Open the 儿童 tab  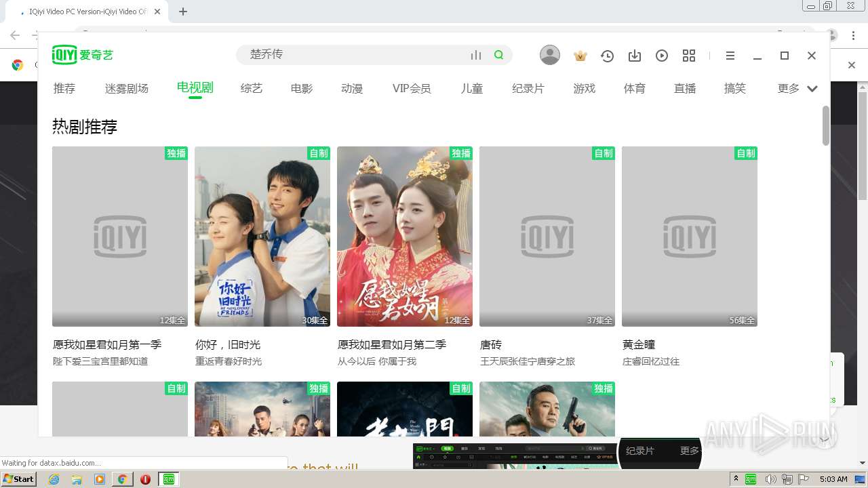click(472, 89)
